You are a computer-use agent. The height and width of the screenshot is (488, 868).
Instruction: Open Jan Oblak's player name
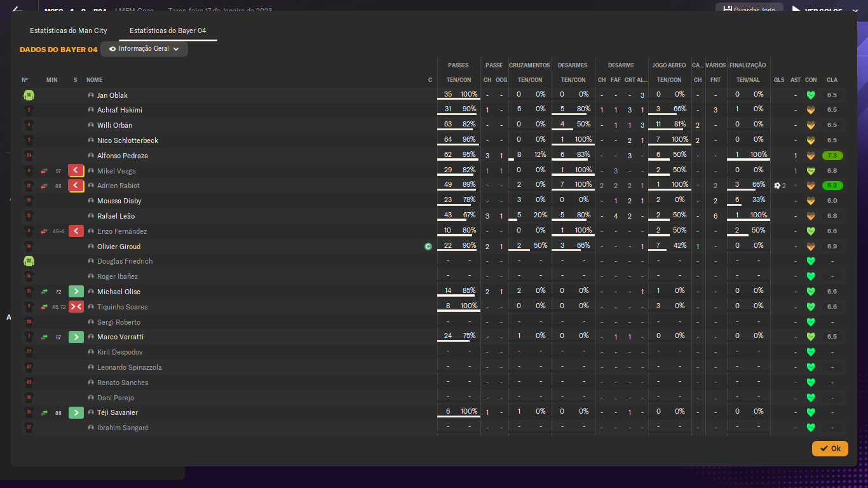coord(112,95)
